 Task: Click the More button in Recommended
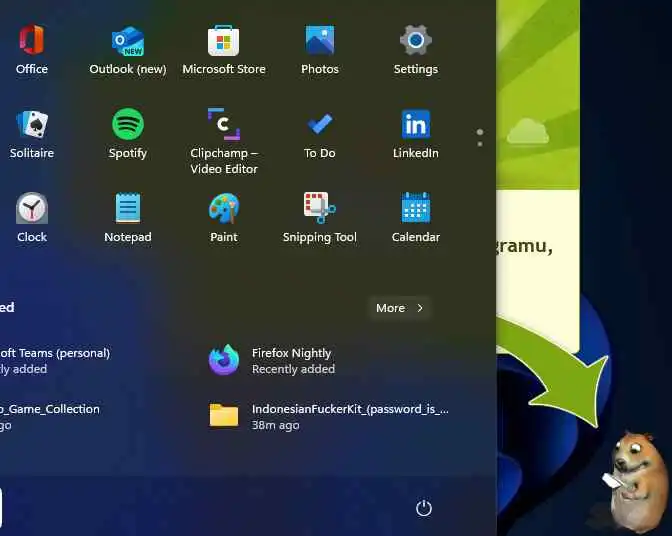click(x=399, y=308)
